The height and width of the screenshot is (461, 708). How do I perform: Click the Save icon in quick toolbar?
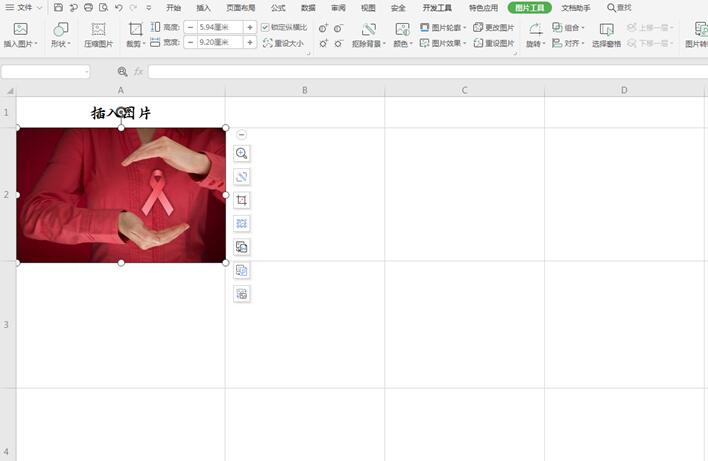click(58, 7)
